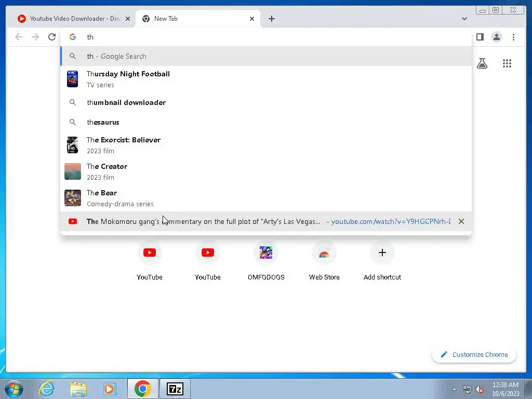Open the Mokomoru gang YouTube history suggestion
Image resolution: width=532 pixels, height=399 pixels.
point(265,221)
